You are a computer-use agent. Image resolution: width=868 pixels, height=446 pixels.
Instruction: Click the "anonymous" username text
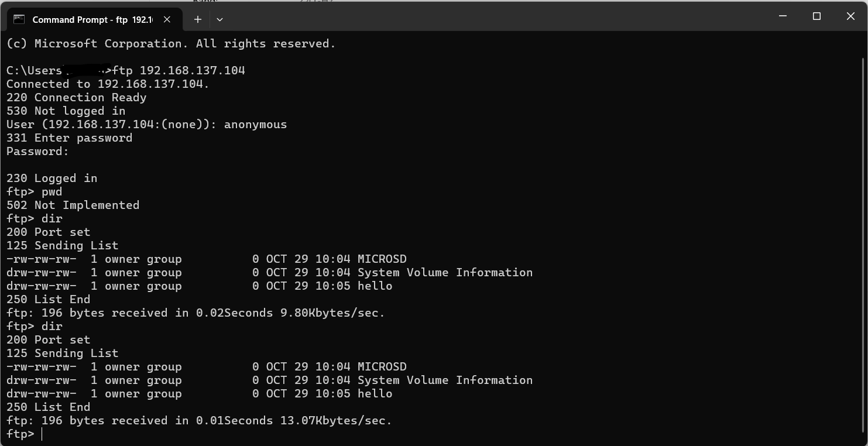[255, 125]
